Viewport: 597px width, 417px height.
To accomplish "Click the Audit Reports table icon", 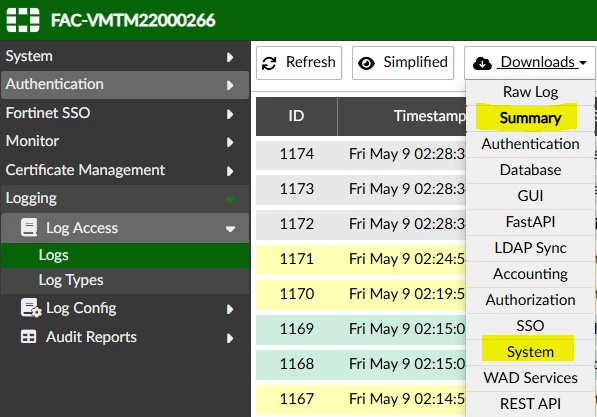I will [x=29, y=337].
